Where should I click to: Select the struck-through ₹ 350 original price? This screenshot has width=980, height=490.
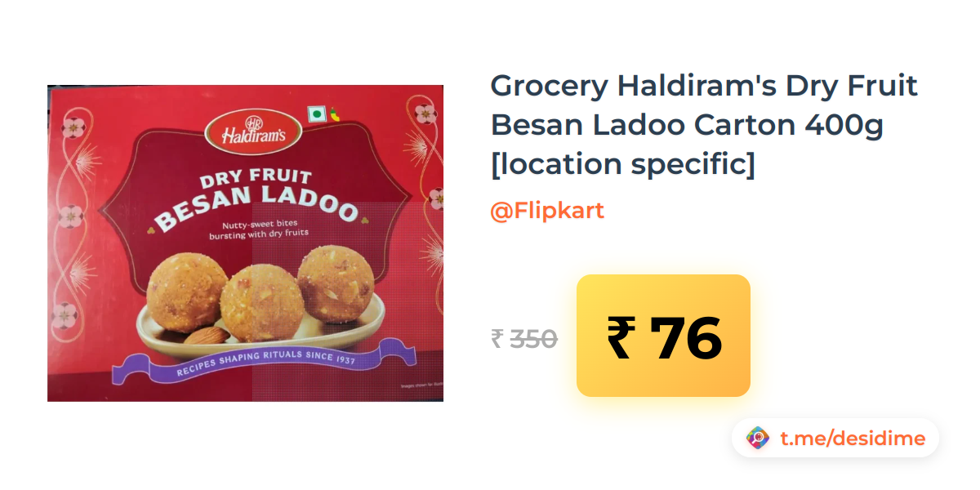[x=524, y=338]
